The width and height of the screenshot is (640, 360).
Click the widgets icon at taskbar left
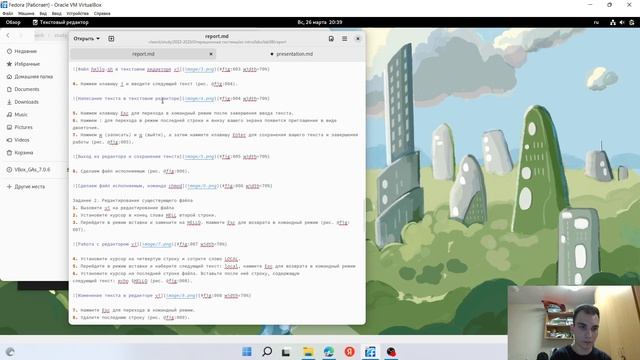pos(10,351)
